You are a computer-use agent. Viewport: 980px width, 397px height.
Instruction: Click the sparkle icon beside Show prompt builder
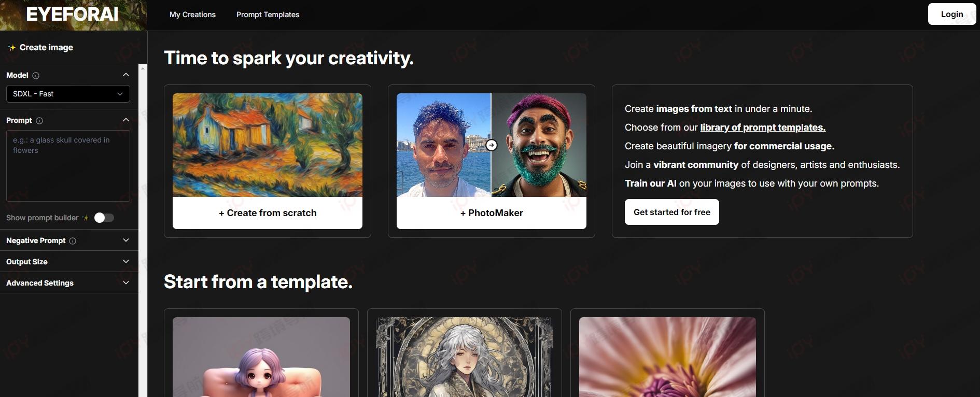coord(86,218)
